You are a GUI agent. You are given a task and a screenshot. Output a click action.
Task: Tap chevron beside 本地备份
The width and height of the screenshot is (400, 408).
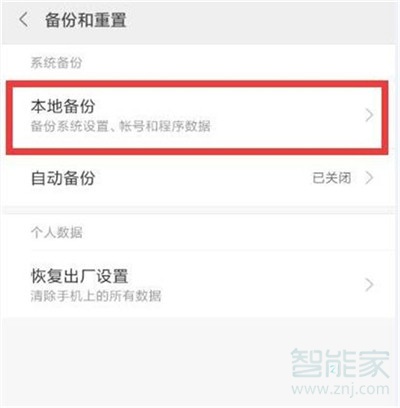369,115
